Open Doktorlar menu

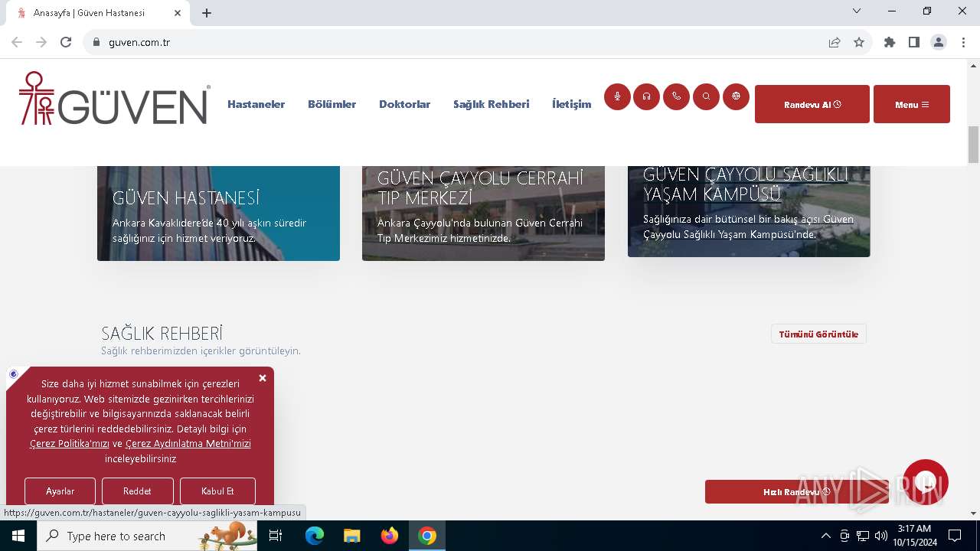[404, 104]
